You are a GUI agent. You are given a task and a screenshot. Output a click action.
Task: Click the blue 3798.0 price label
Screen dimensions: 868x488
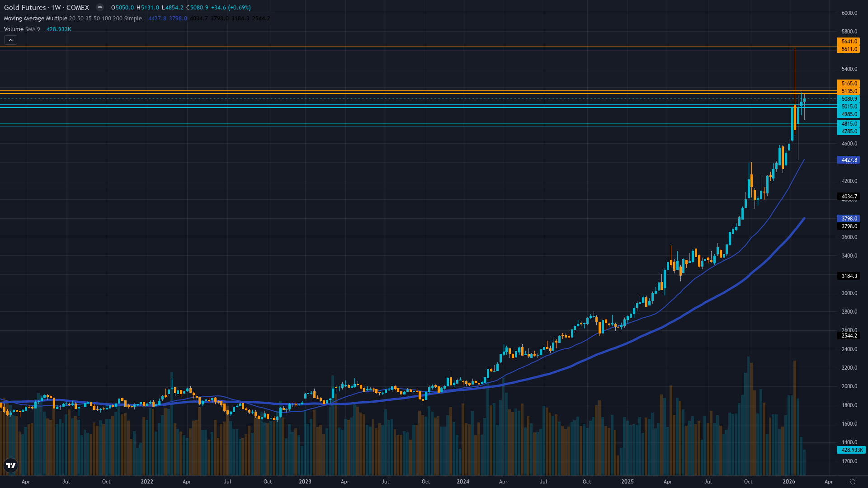click(x=849, y=219)
